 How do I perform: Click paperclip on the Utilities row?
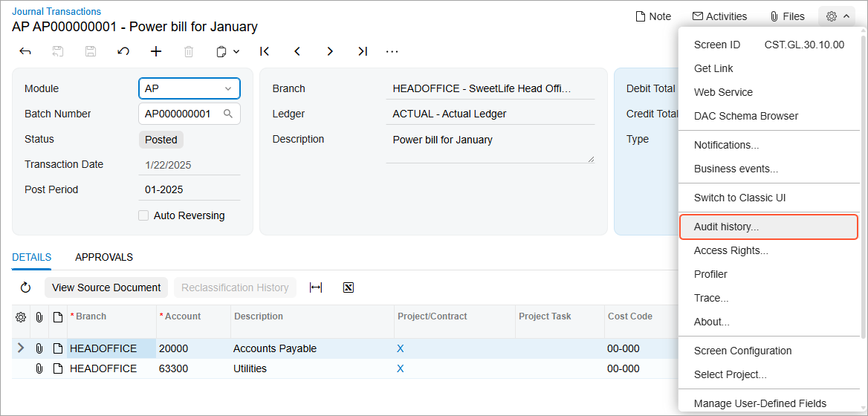point(39,368)
